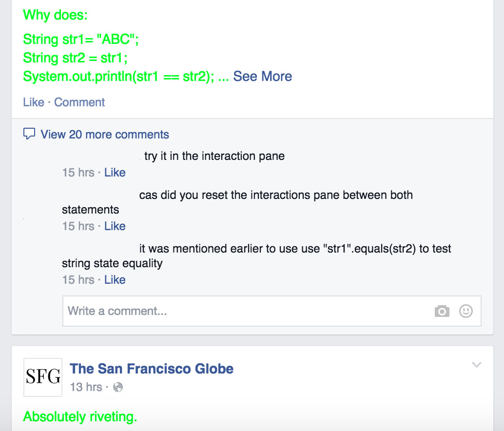This screenshot has height=431, width=504.
Task: Open the San Francisco Globe post options chevron
Action: click(476, 365)
